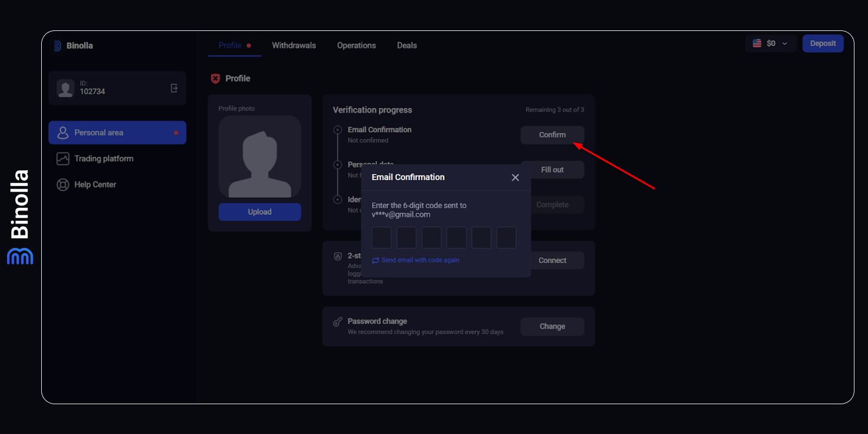Click the 2-step verification lock icon

coord(337,256)
